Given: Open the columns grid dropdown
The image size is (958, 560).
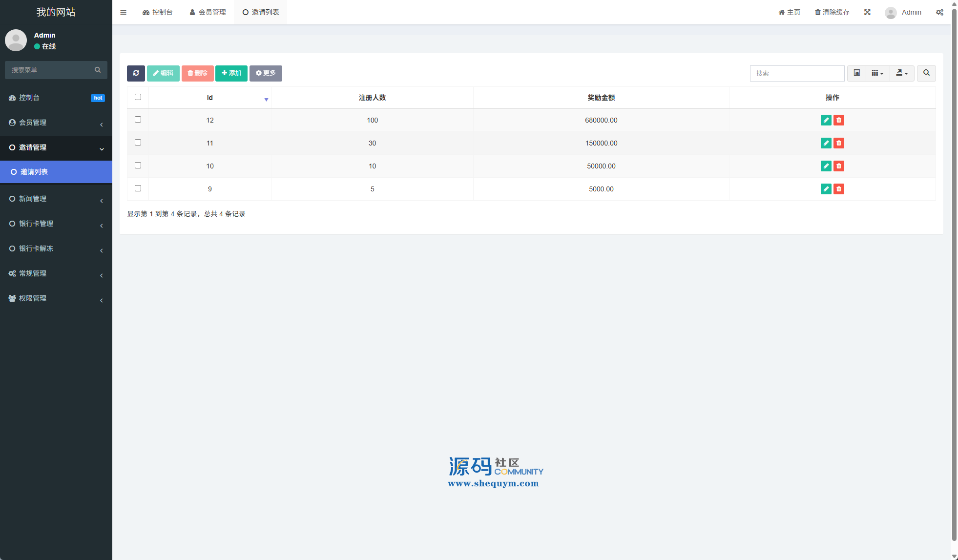Looking at the screenshot, I should [877, 73].
